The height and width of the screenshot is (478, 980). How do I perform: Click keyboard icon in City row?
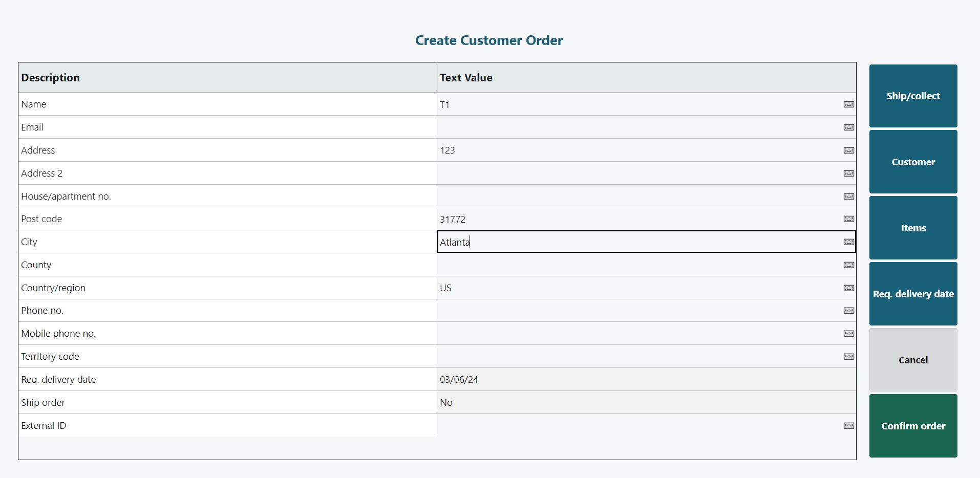pos(848,242)
